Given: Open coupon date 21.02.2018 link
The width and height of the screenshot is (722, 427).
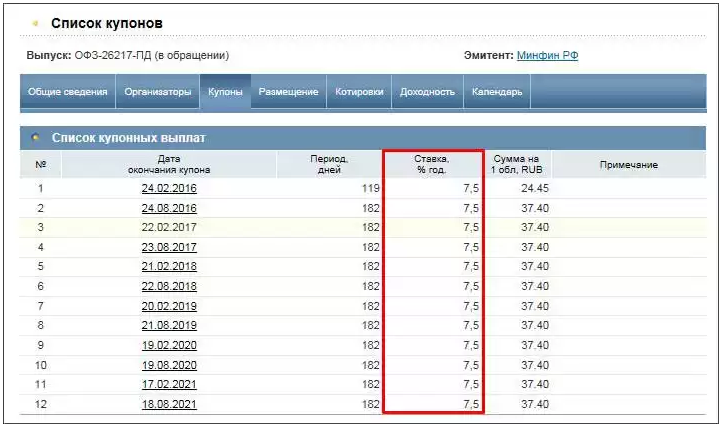Looking at the screenshot, I should (169, 267).
